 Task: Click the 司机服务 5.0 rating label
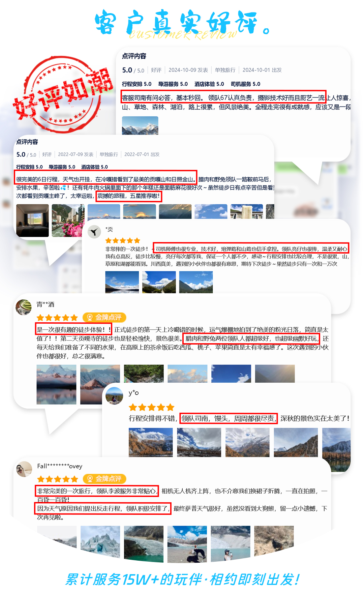245,84
